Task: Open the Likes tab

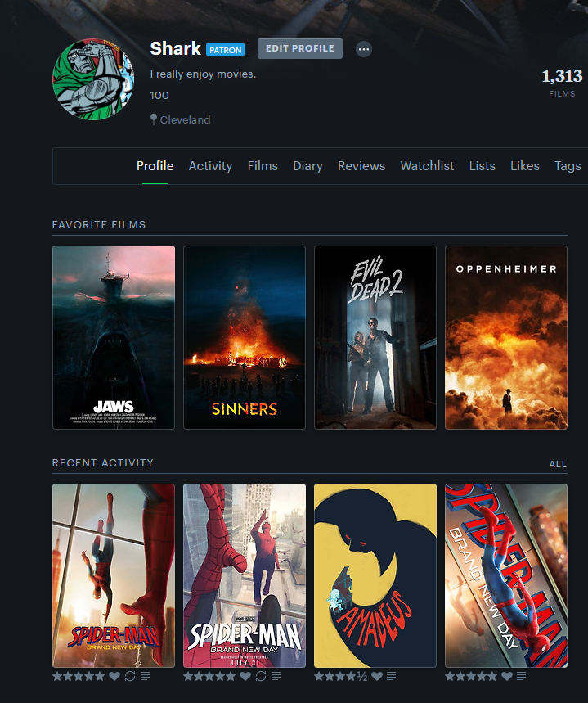Action: click(x=525, y=166)
